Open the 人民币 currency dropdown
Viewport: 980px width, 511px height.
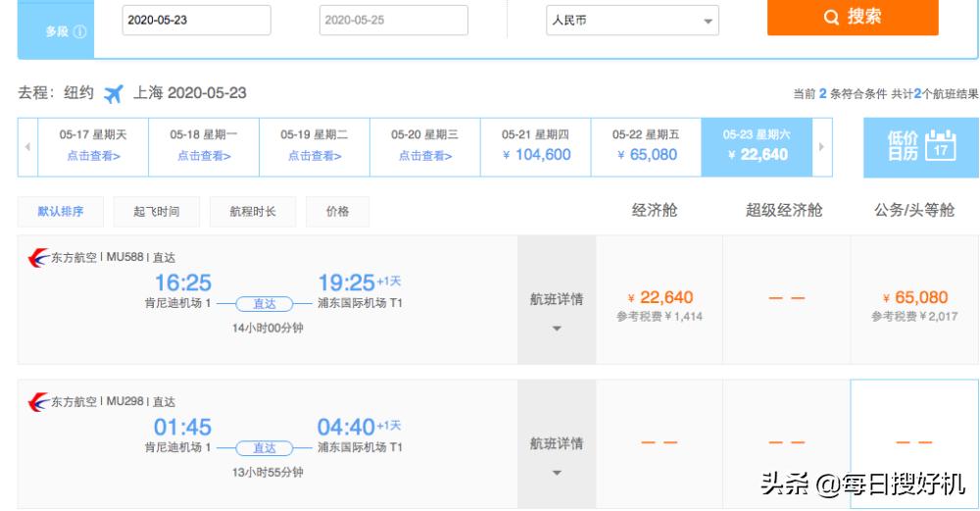[632, 20]
